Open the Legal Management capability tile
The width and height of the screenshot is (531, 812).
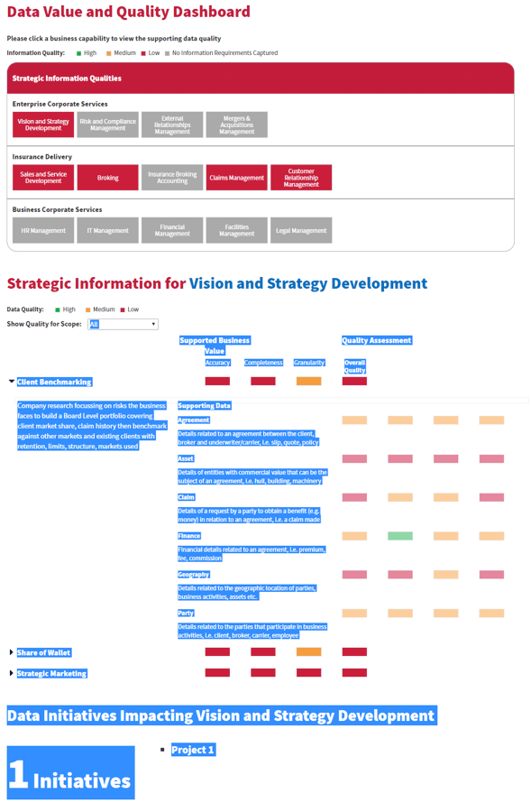pos(301,230)
